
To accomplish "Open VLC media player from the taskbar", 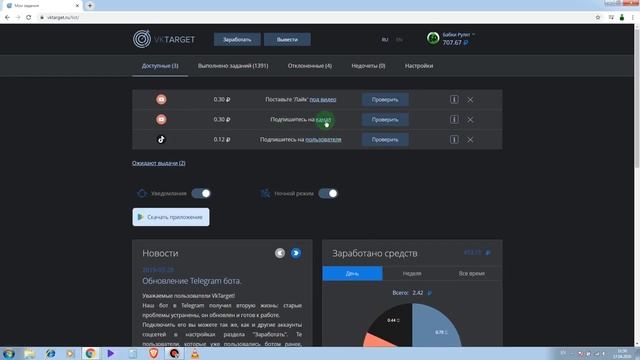I will (x=195, y=353).
